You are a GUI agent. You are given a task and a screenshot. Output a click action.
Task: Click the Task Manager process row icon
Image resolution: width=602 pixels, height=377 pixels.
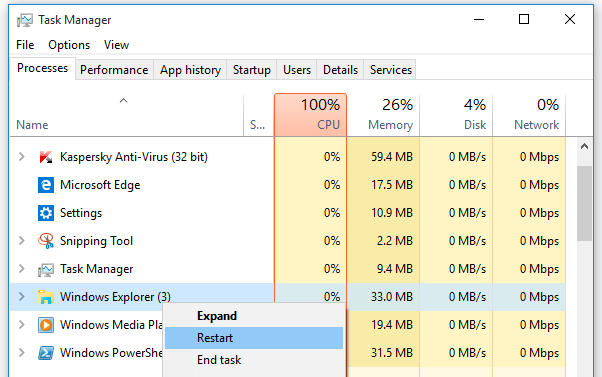click(46, 270)
